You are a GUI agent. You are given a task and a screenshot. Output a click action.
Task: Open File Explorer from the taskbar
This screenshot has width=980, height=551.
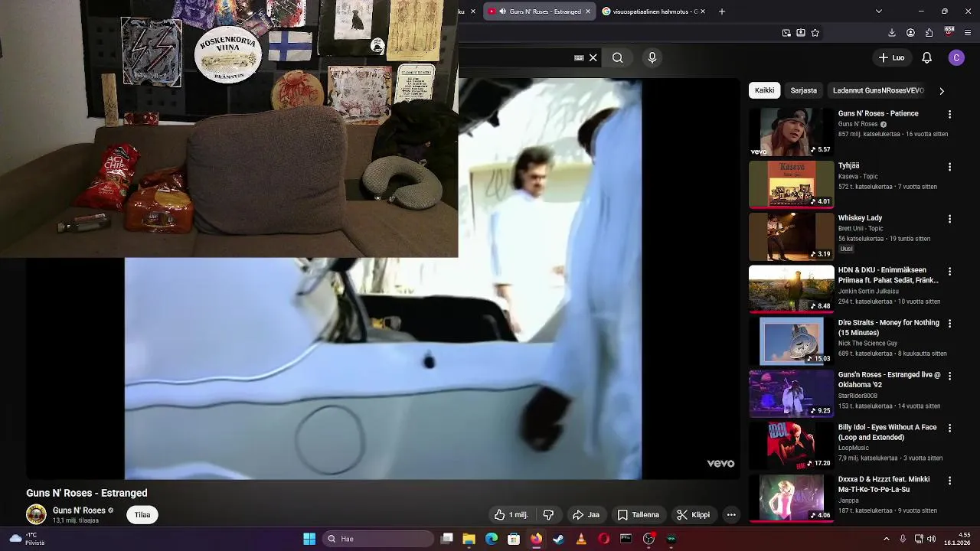[469, 539]
